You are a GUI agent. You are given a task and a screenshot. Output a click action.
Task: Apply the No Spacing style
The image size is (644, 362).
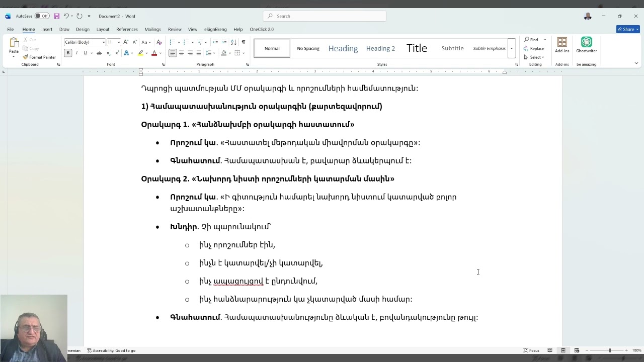[308, 48]
